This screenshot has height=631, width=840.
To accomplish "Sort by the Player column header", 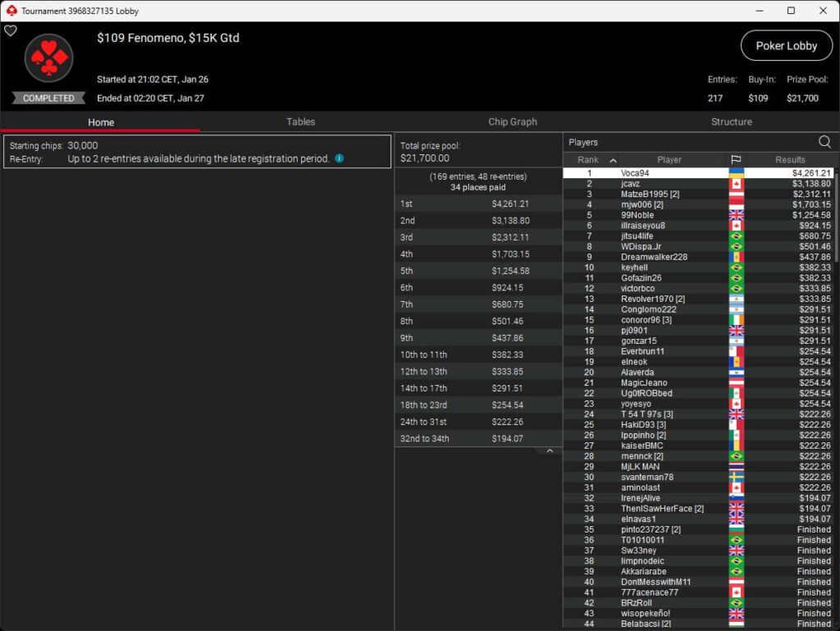I will click(669, 160).
